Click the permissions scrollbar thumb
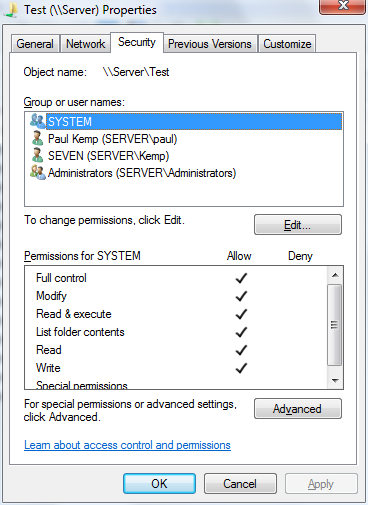The image size is (368, 505). pyautogui.click(x=335, y=325)
